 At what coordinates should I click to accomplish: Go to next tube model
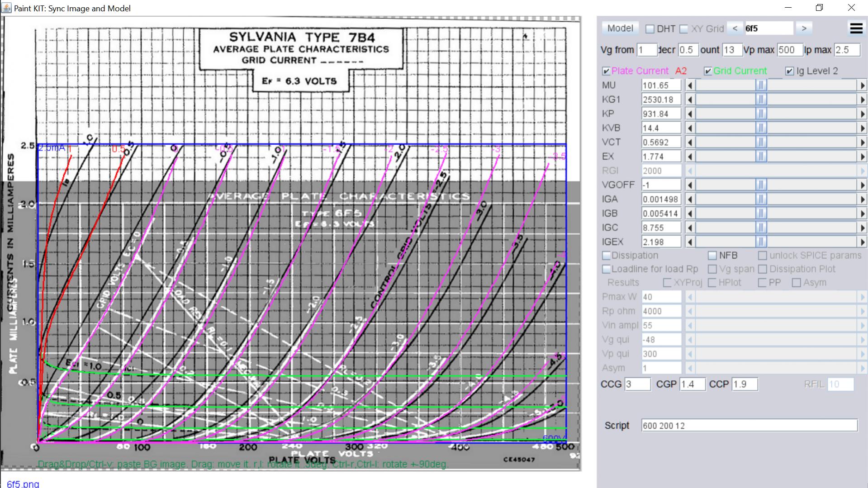[804, 28]
